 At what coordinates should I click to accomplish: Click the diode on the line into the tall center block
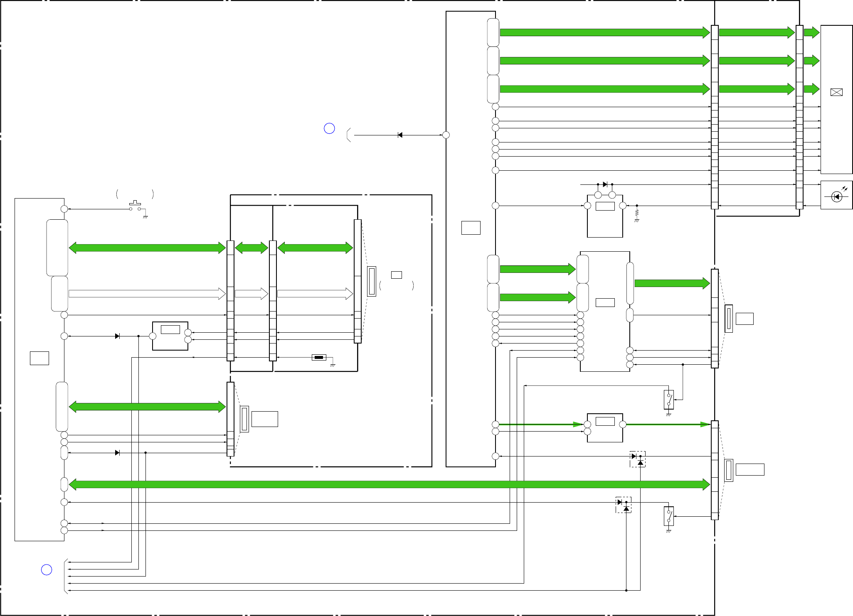pos(400,135)
